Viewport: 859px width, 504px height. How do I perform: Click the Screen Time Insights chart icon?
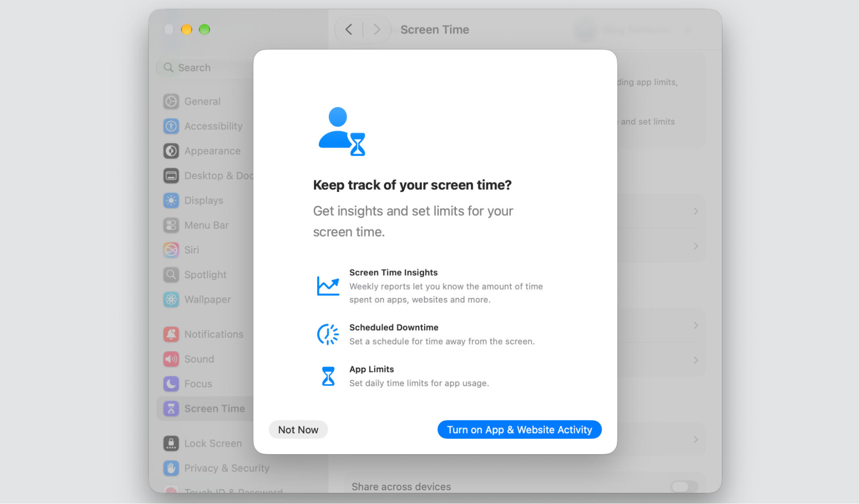click(328, 286)
